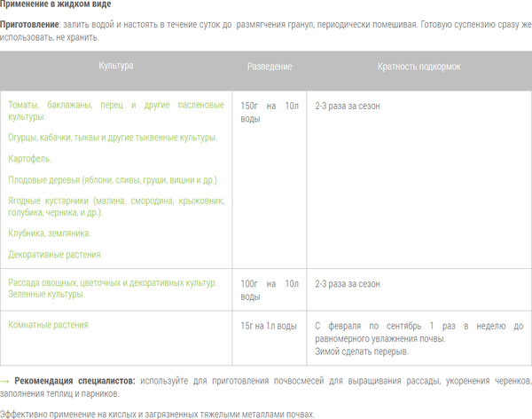Click the bold Рекомендация специалистов text

click(x=75, y=381)
